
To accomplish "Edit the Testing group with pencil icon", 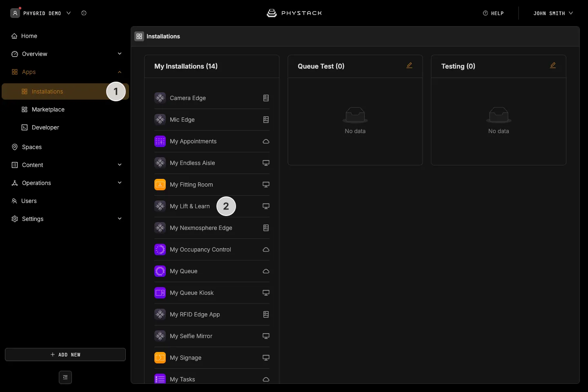I will tap(553, 65).
